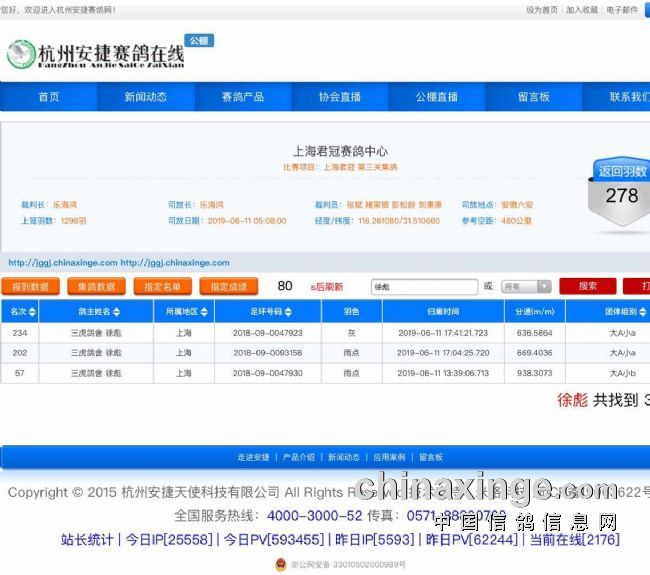Click the 今日IP[25558] statistic
This screenshot has height=575, width=650.
[169, 540]
